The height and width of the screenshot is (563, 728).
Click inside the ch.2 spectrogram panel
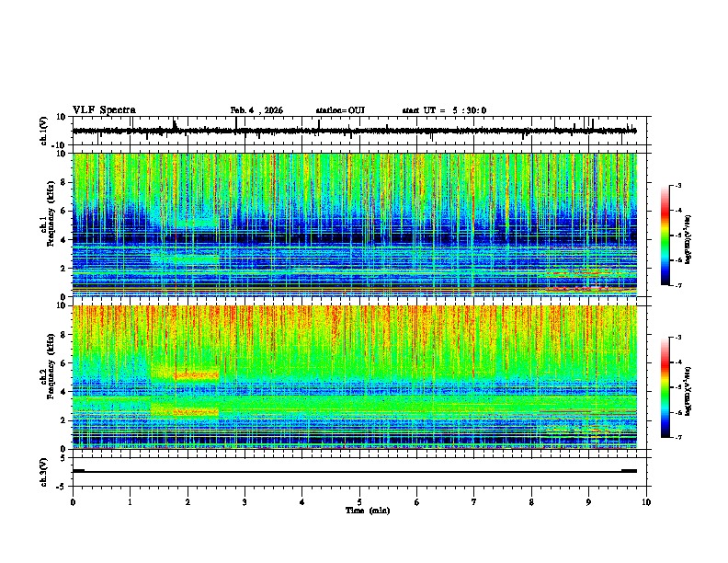(x=354, y=377)
